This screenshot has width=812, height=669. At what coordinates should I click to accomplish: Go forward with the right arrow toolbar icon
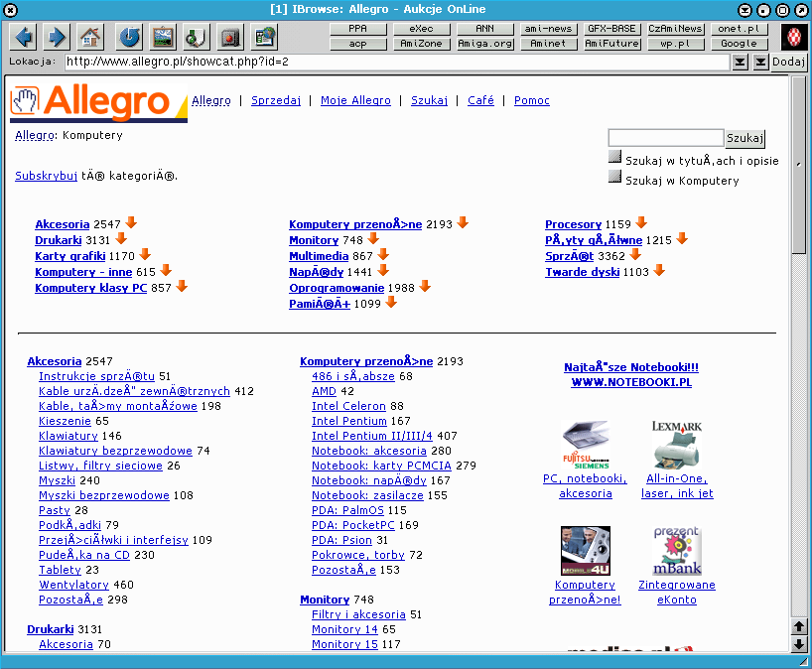point(57,37)
